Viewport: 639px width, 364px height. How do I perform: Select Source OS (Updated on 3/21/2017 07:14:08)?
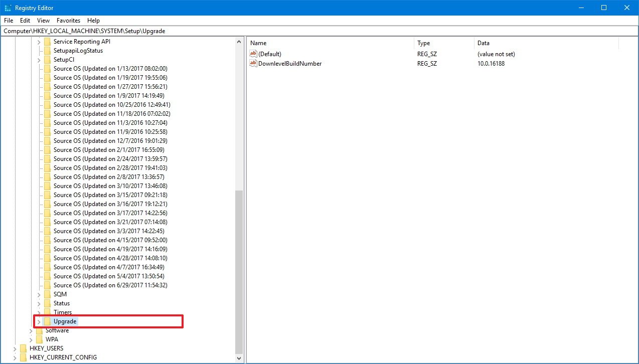tap(110, 222)
